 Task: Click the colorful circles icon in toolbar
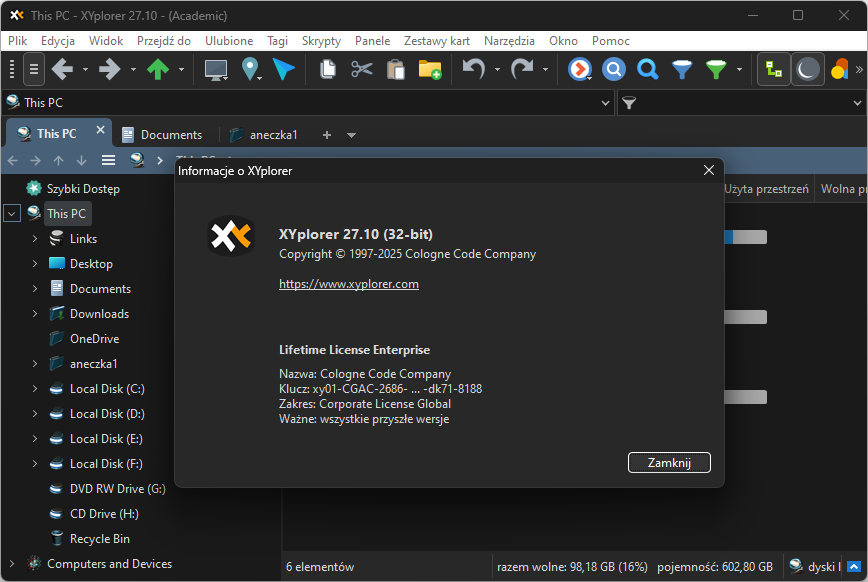(x=840, y=69)
